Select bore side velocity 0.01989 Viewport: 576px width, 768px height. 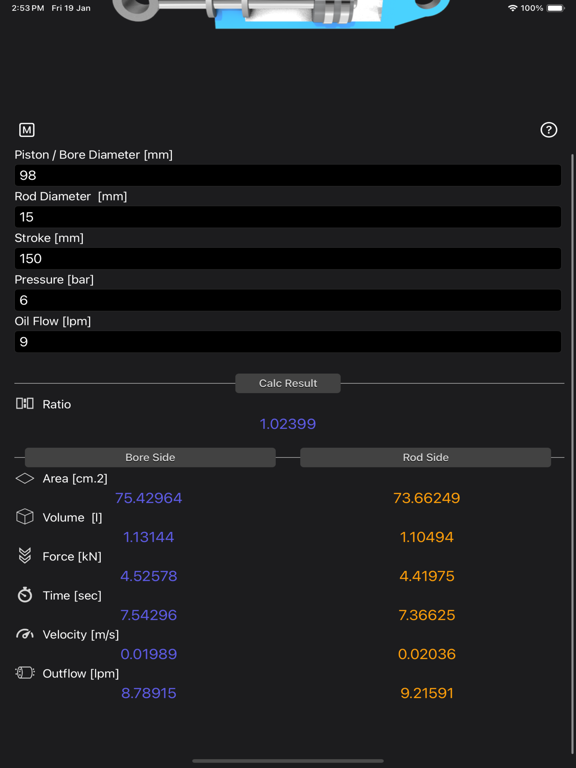(149, 654)
